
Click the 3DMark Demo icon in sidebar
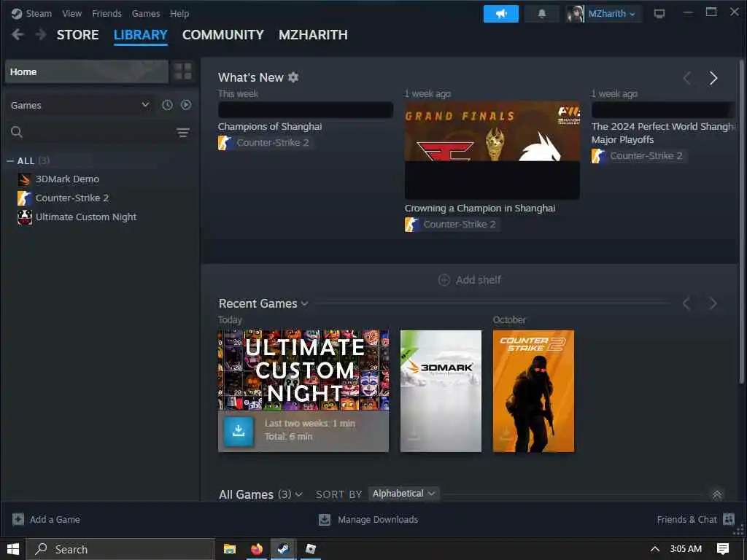click(25, 179)
